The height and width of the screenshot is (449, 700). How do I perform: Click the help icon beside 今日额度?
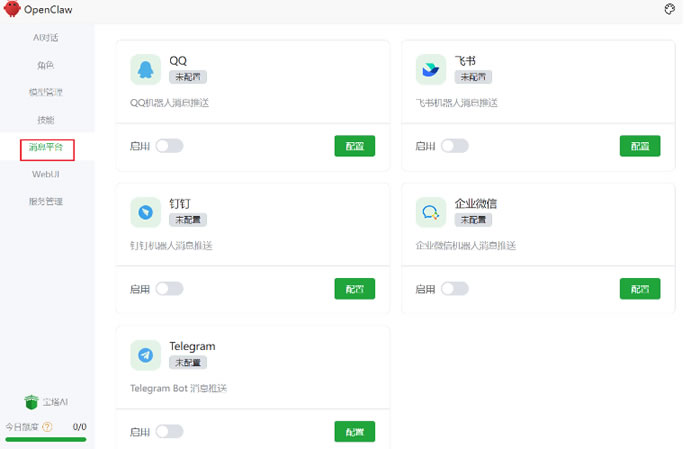(x=47, y=427)
